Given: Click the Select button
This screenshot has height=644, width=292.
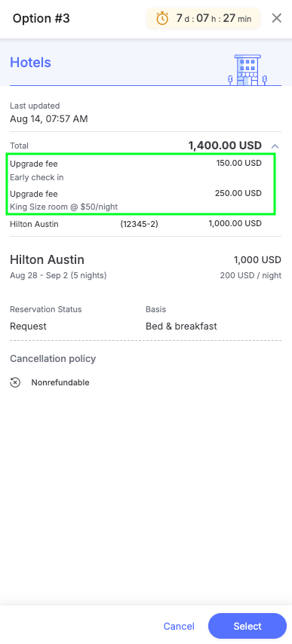Looking at the screenshot, I should coord(247,626).
